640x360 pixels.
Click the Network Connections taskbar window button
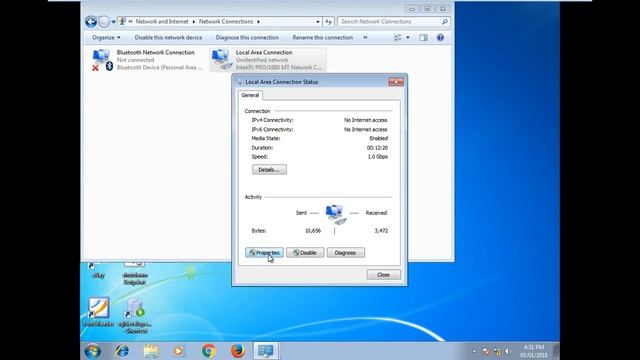(x=266, y=351)
